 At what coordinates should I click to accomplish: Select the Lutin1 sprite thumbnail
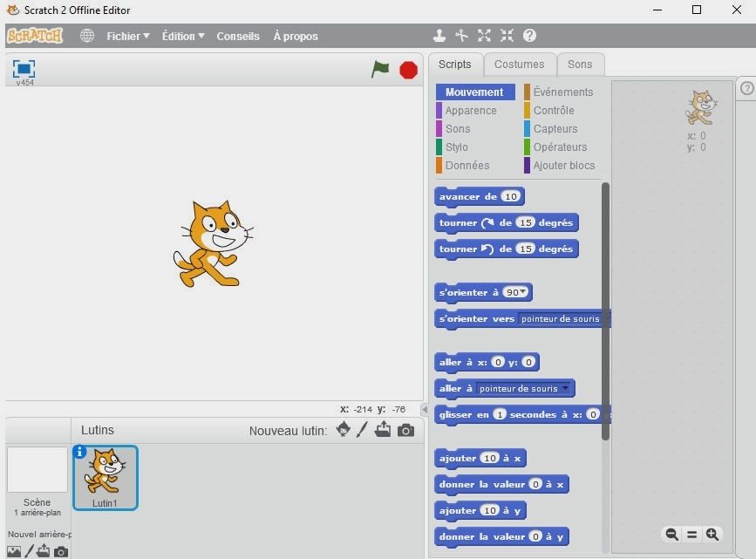[106, 478]
